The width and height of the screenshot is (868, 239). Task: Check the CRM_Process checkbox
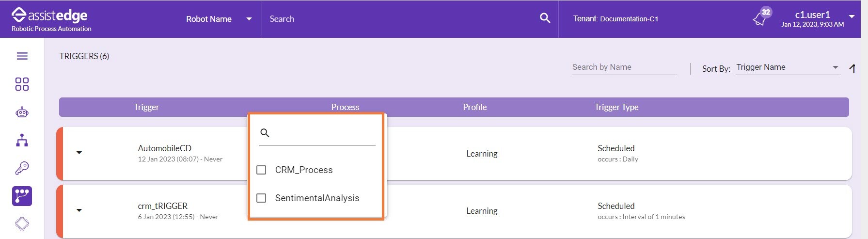(261, 170)
